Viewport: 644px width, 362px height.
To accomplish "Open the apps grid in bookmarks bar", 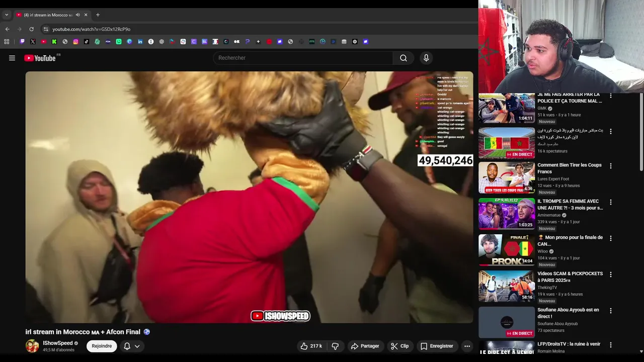I will tap(7, 42).
